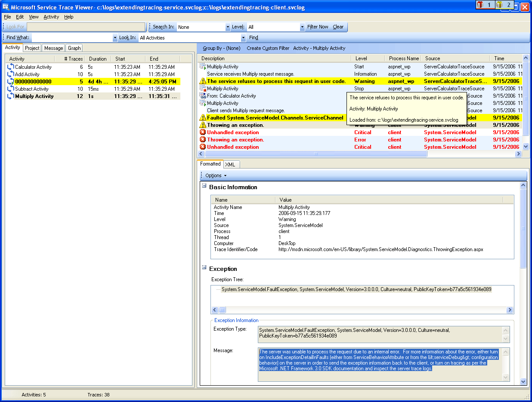Image resolution: width=532 pixels, height=402 pixels.
Task: Open the Activity menu
Action: coord(51,17)
